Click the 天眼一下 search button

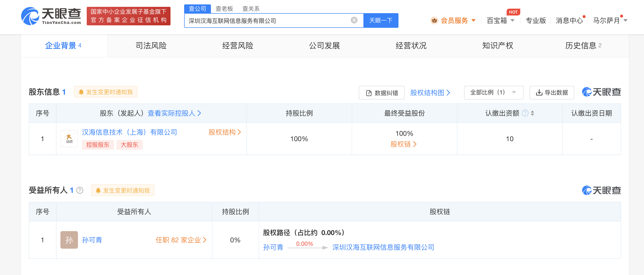381,20
